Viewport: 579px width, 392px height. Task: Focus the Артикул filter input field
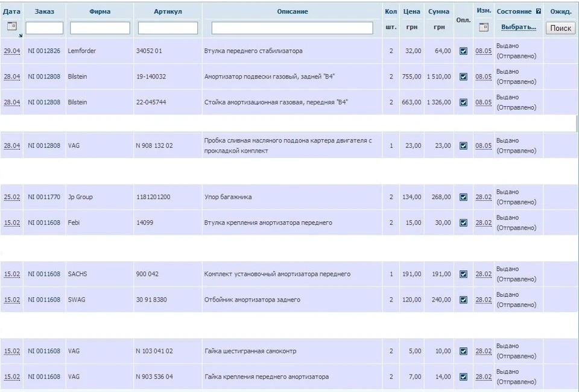[168, 28]
